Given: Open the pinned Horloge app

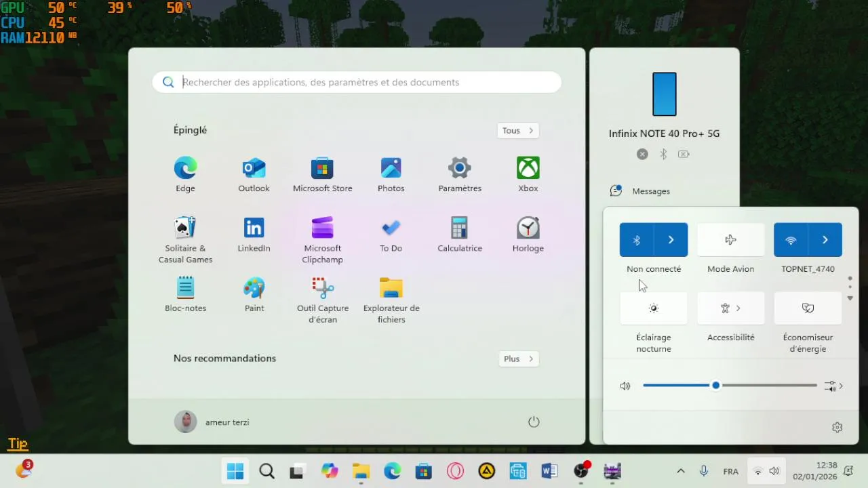Looking at the screenshot, I should pyautogui.click(x=528, y=235).
